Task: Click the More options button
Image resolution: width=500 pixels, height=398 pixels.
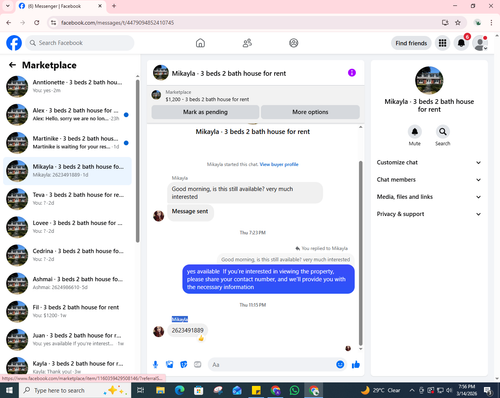Action: click(310, 112)
